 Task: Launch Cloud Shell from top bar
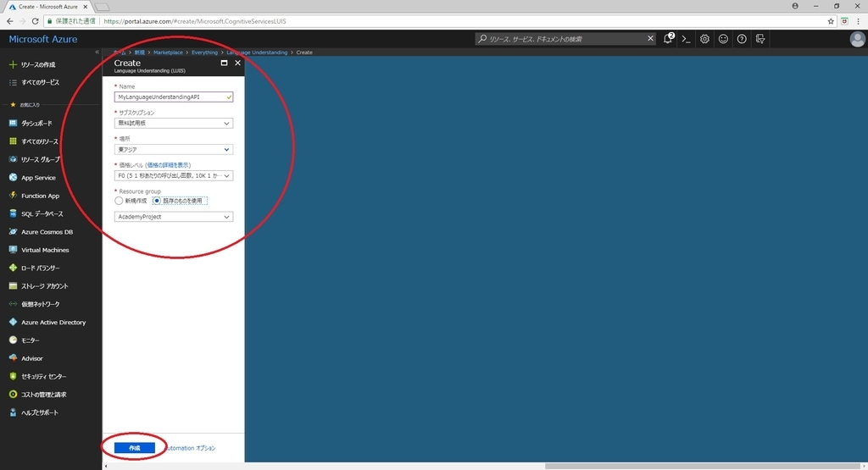click(x=686, y=39)
